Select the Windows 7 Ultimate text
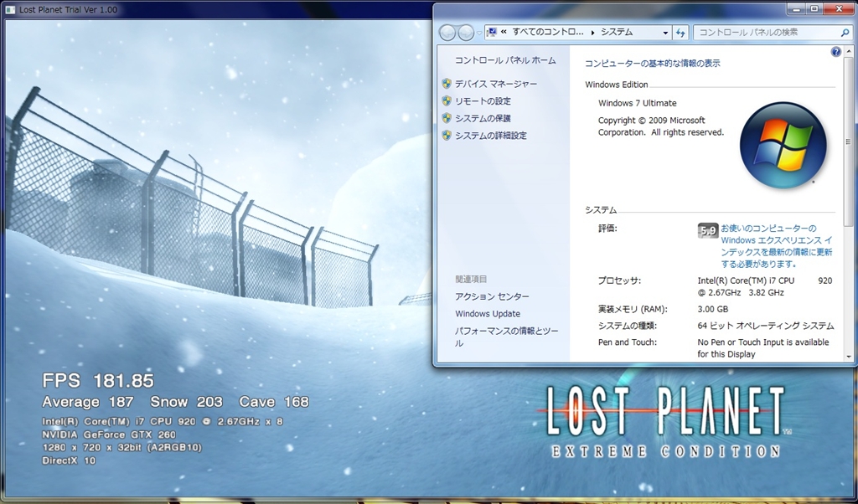This screenshot has height=504, width=858. pos(637,103)
